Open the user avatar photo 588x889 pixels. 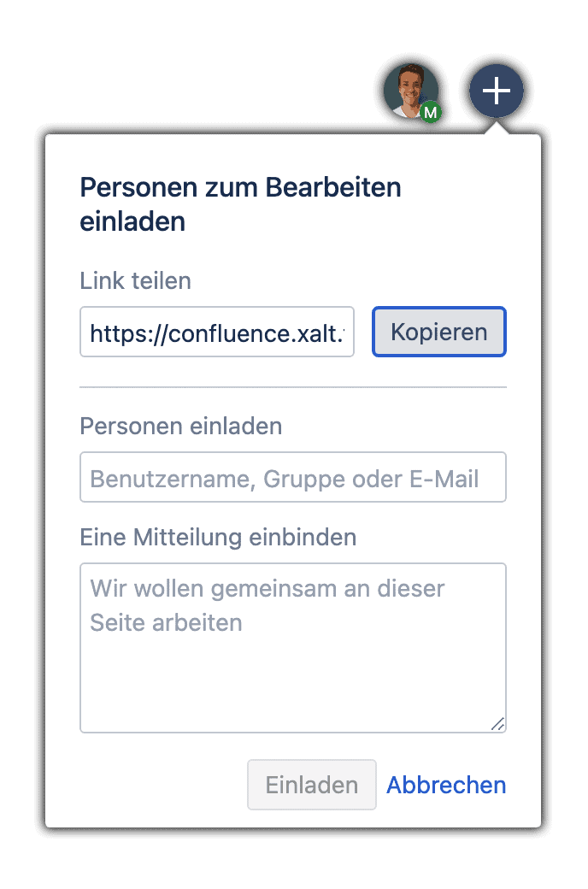pos(410,91)
